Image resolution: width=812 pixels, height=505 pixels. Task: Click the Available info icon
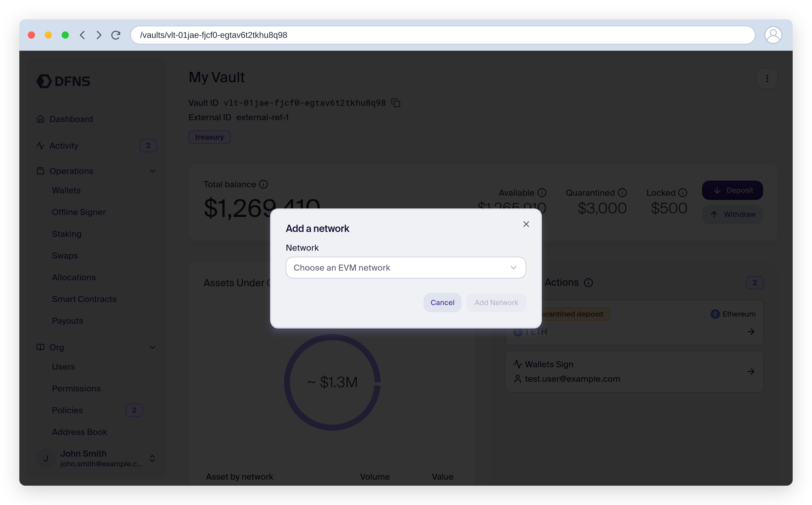click(542, 193)
